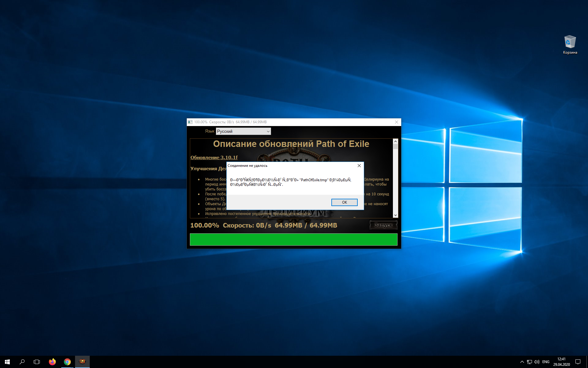Open the clock showing 12:41
Screen dimensions: 588x368
point(561,362)
